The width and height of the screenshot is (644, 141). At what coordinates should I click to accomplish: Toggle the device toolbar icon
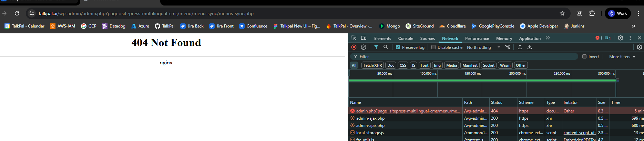click(364, 38)
